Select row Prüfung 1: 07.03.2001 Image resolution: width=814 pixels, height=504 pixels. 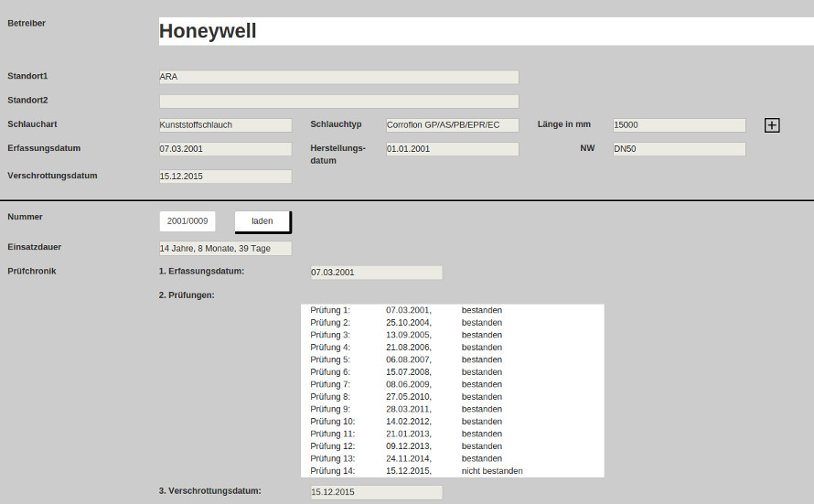(452, 310)
